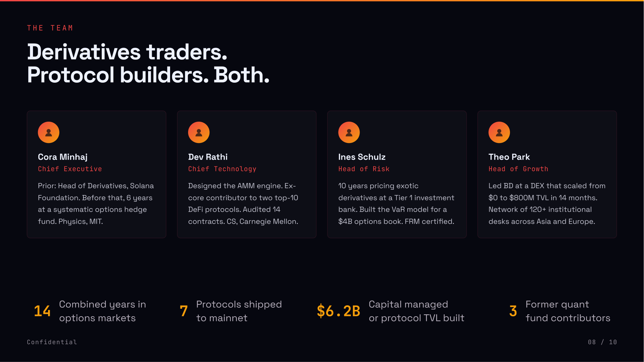Select the $6.2B capital managed figure
Image resolution: width=644 pixels, height=362 pixels.
(338, 311)
